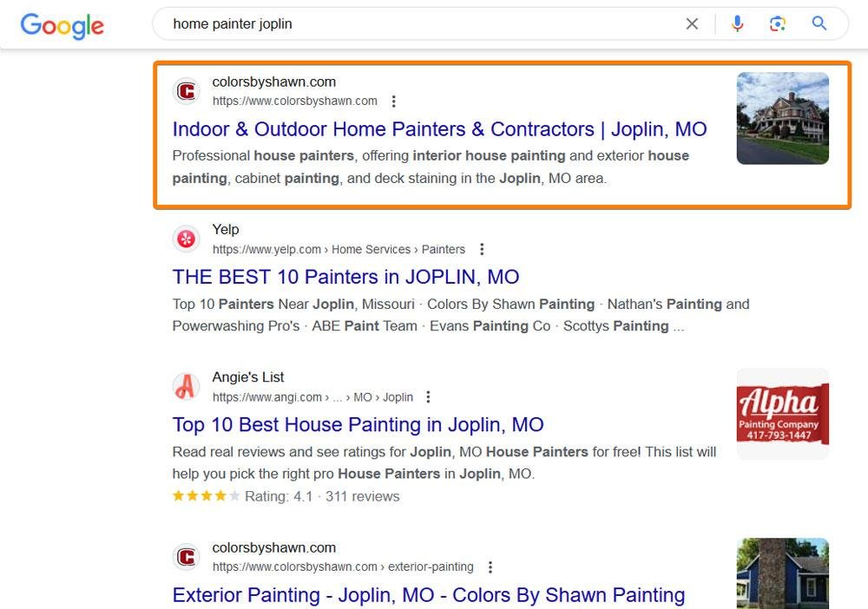Start voice search with microphone icon
This screenshot has width=868, height=609.
(737, 23)
